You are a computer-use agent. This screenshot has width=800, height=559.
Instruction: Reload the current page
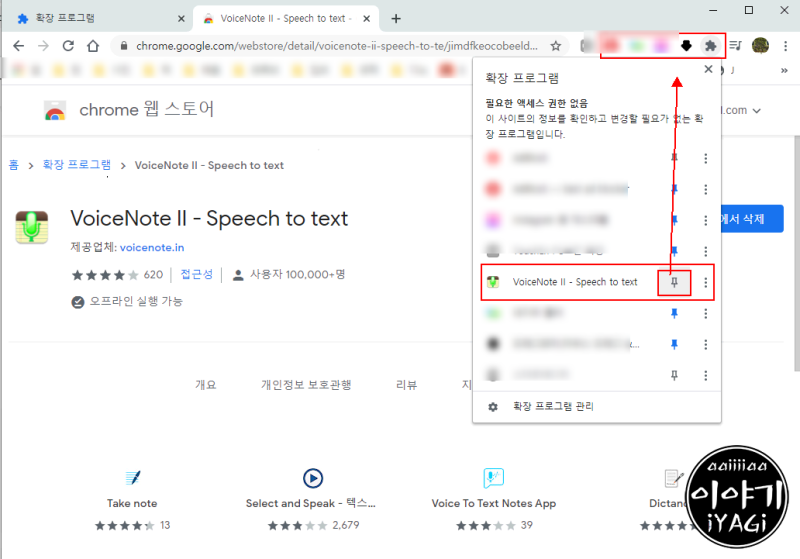pyautogui.click(x=68, y=46)
